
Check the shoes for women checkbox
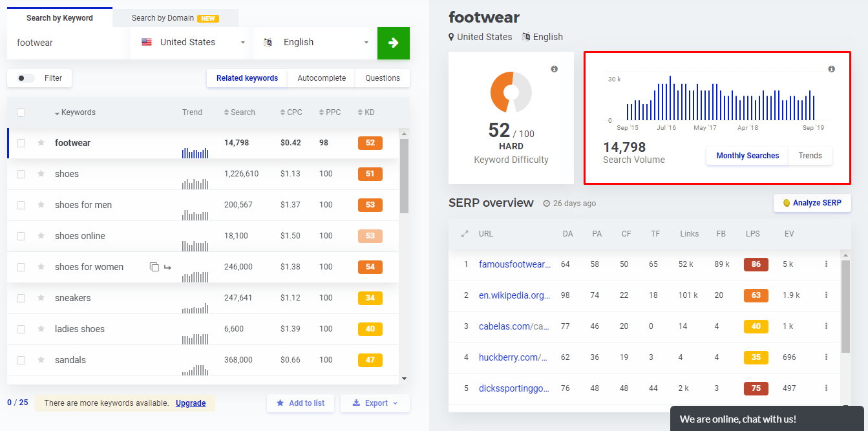click(21, 267)
